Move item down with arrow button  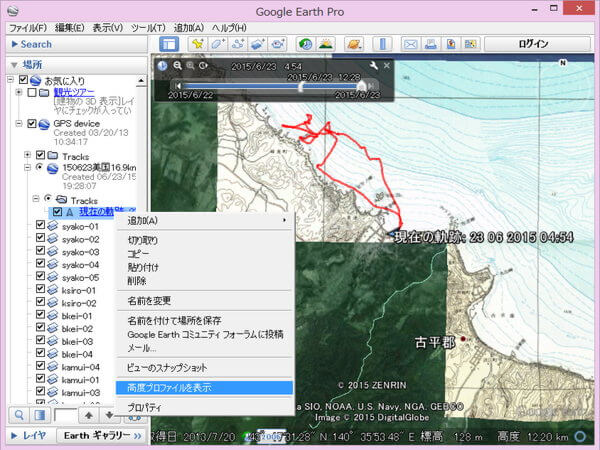(x=109, y=415)
